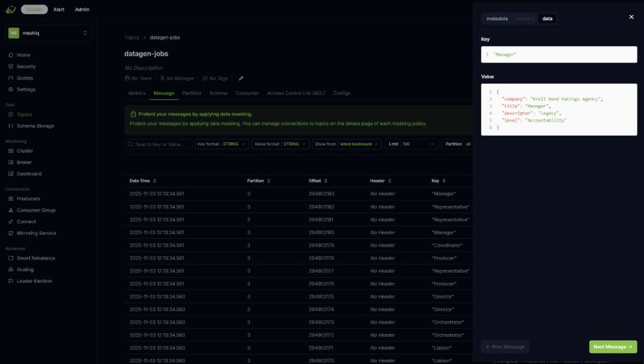
Task: Open the Limit 100 dropdown
Action: point(411,144)
